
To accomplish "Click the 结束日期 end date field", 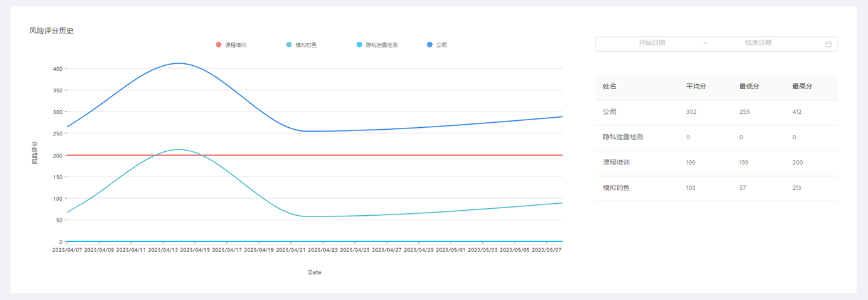I will coord(758,43).
